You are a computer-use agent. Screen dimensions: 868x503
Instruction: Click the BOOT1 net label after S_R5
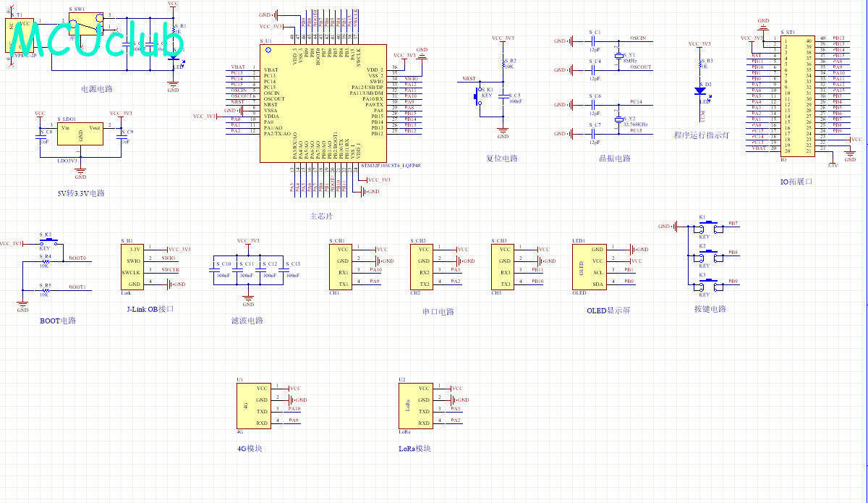point(77,287)
